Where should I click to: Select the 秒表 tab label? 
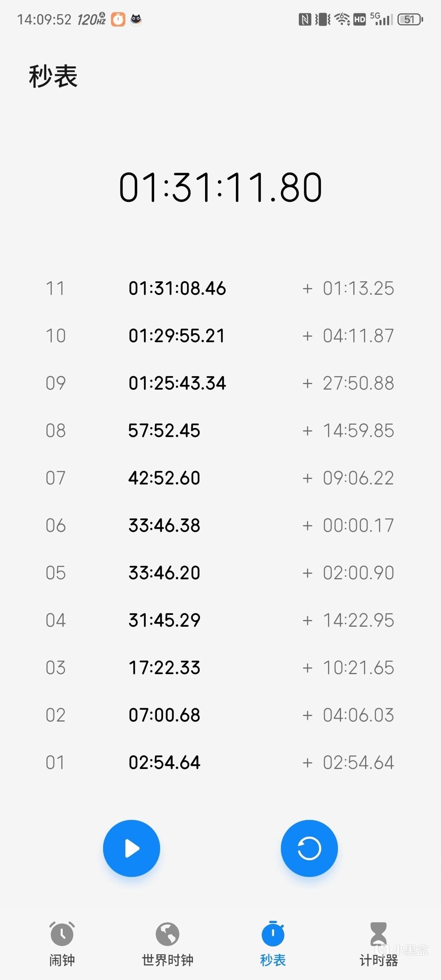[273, 960]
